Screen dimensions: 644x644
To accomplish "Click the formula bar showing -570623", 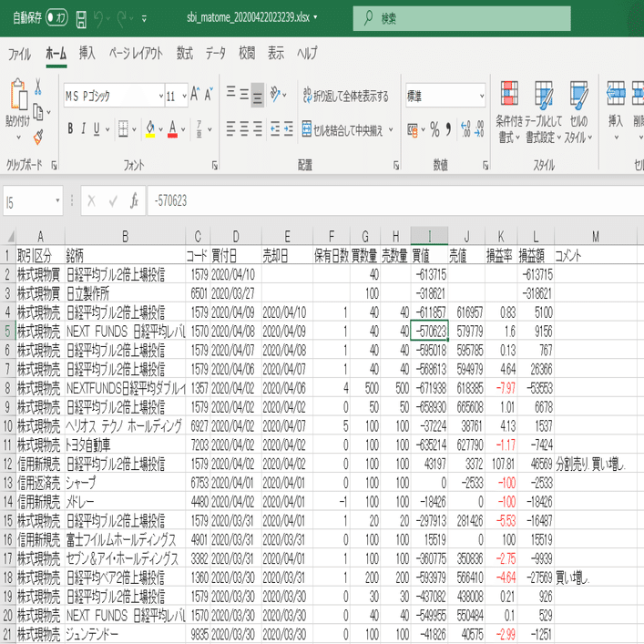I will click(394, 200).
